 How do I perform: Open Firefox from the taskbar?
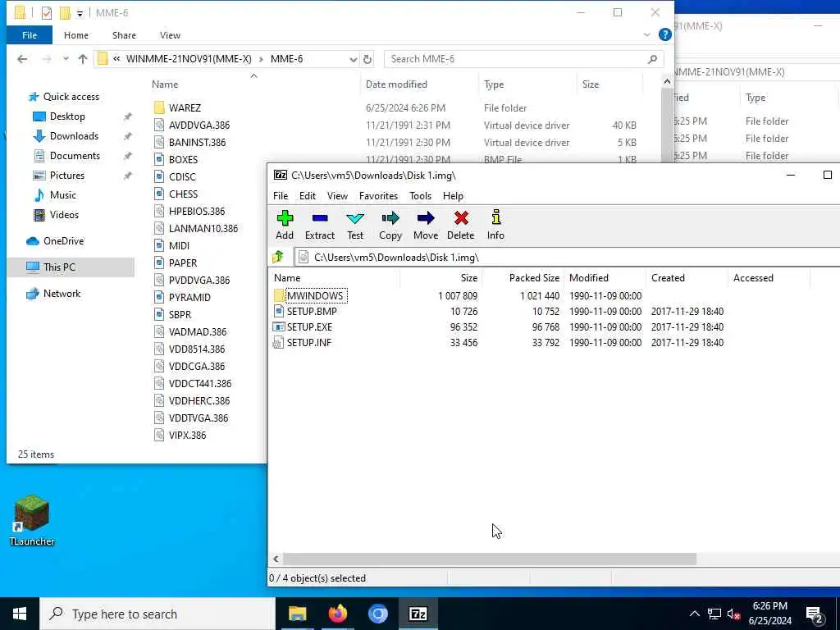coord(337,614)
